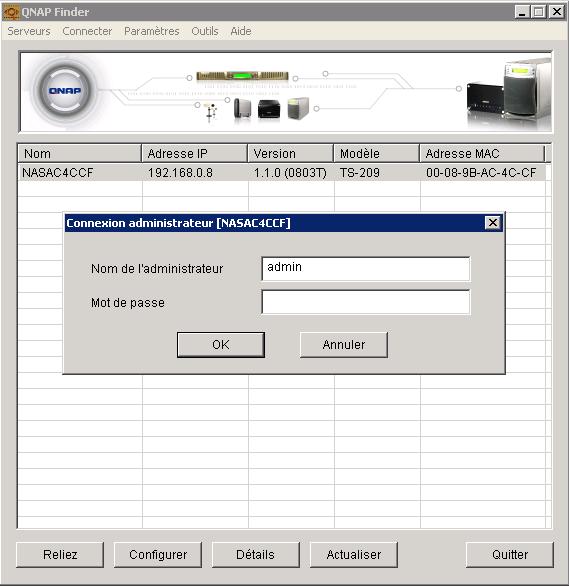
Task: Click the Actualiser button
Action: pos(354,555)
